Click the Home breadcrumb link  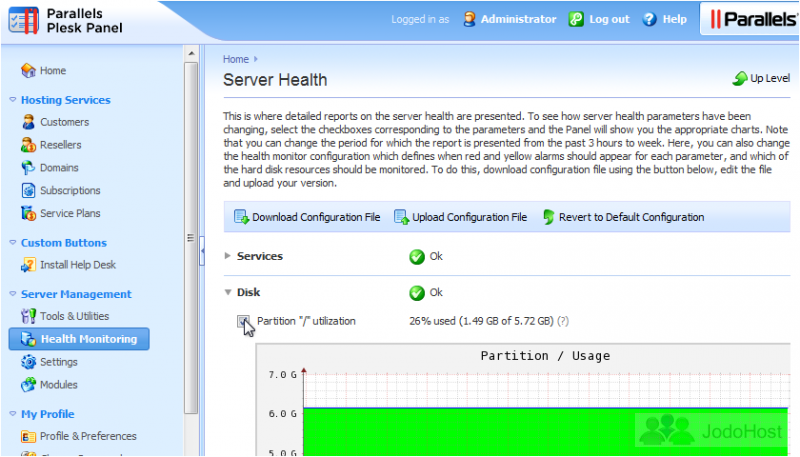point(236,59)
